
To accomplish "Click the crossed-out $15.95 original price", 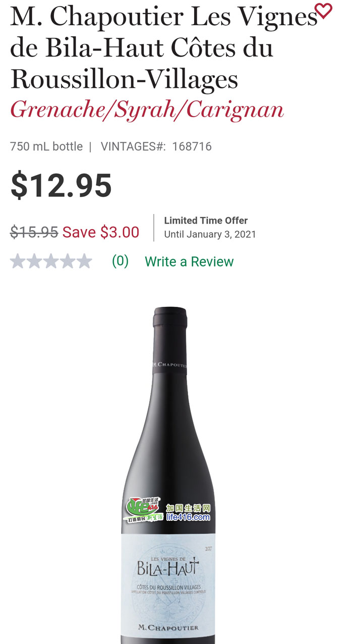I will point(34,232).
